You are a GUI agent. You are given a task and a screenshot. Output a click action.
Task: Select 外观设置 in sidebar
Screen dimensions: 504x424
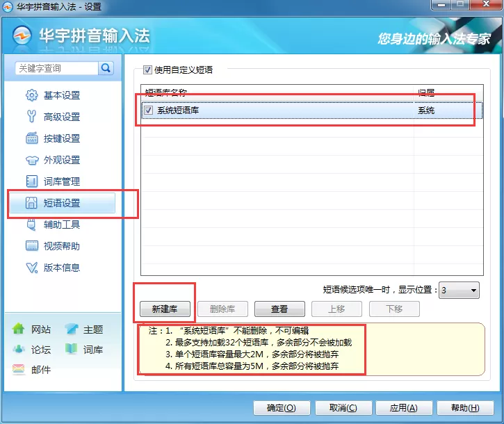pos(62,160)
